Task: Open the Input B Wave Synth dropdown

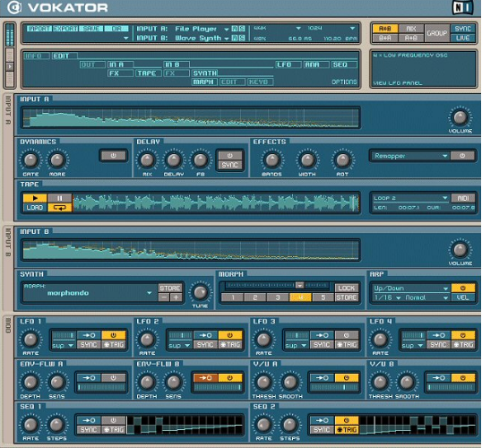Action: click(227, 39)
